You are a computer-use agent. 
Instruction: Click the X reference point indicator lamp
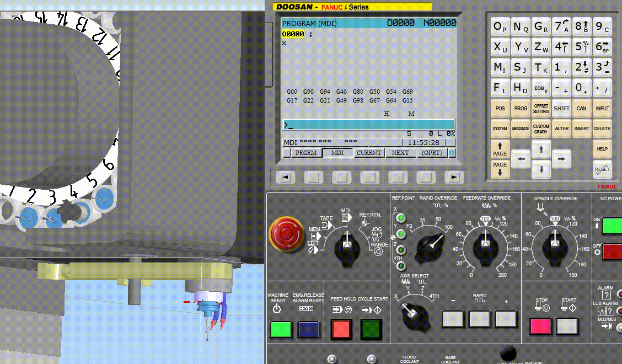(401, 217)
